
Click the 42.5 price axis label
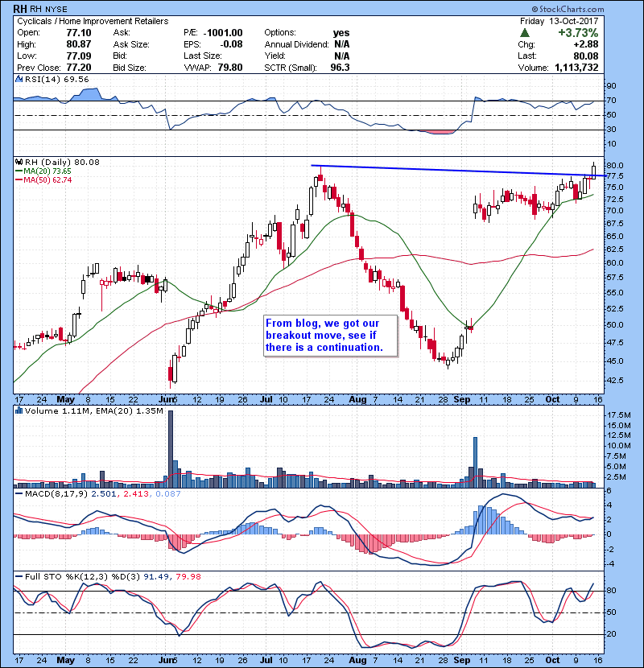click(615, 381)
